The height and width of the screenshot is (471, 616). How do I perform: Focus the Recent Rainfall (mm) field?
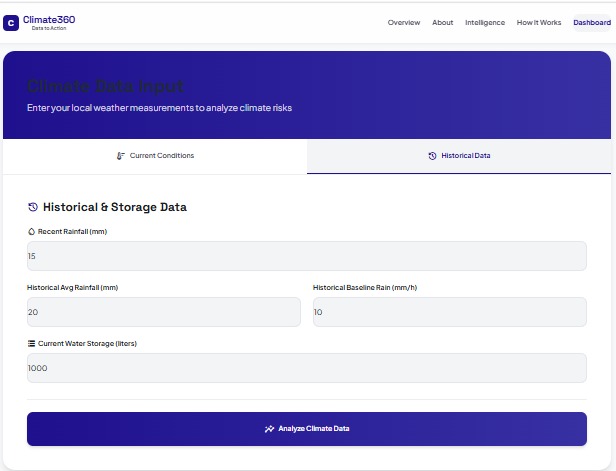[x=307, y=256]
